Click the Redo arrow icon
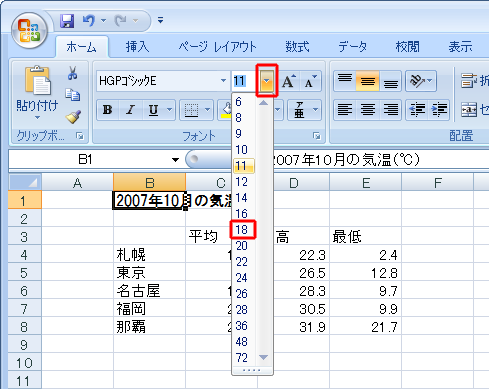The image size is (489, 389). (x=120, y=21)
